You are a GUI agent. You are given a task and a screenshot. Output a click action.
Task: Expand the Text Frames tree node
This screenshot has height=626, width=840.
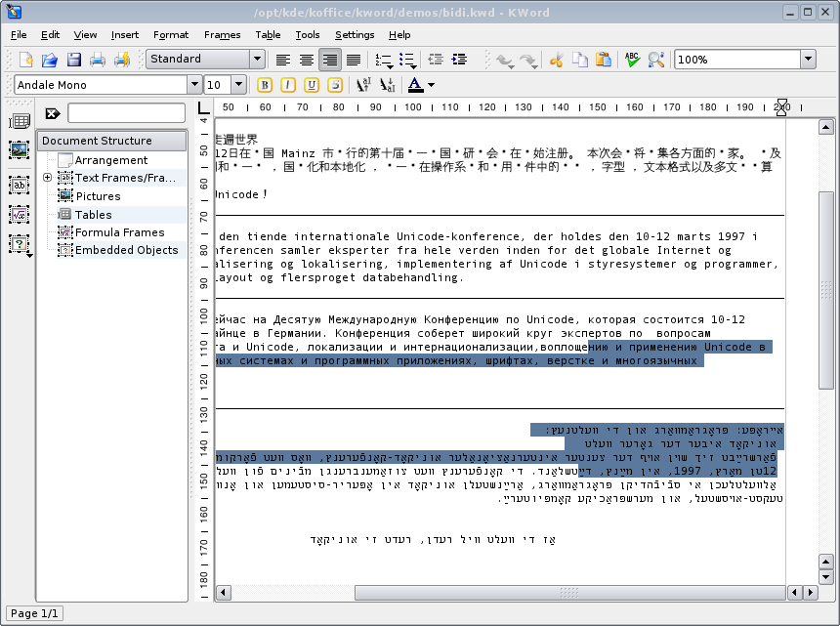pyautogui.click(x=48, y=178)
